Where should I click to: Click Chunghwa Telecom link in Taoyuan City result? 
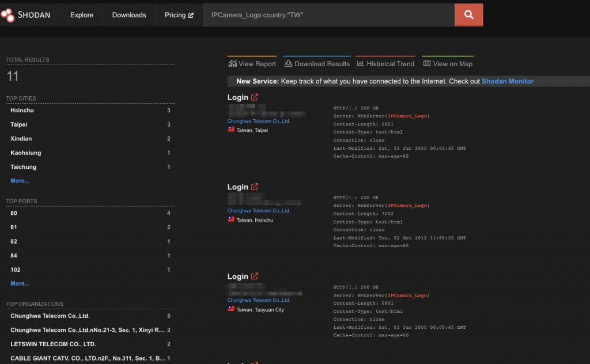coord(259,300)
